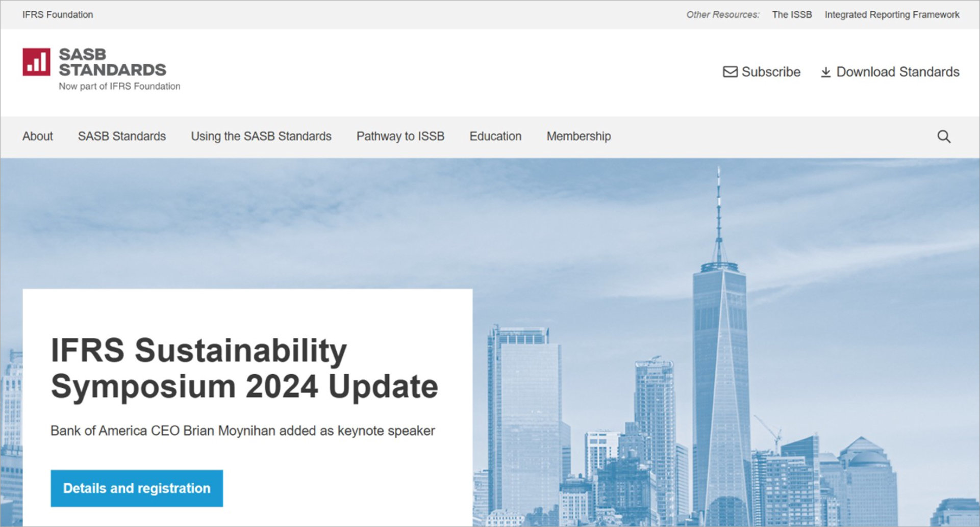Click the SASB STANDARDS wordmark text
This screenshot has width=980, height=527.
coord(112,62)
